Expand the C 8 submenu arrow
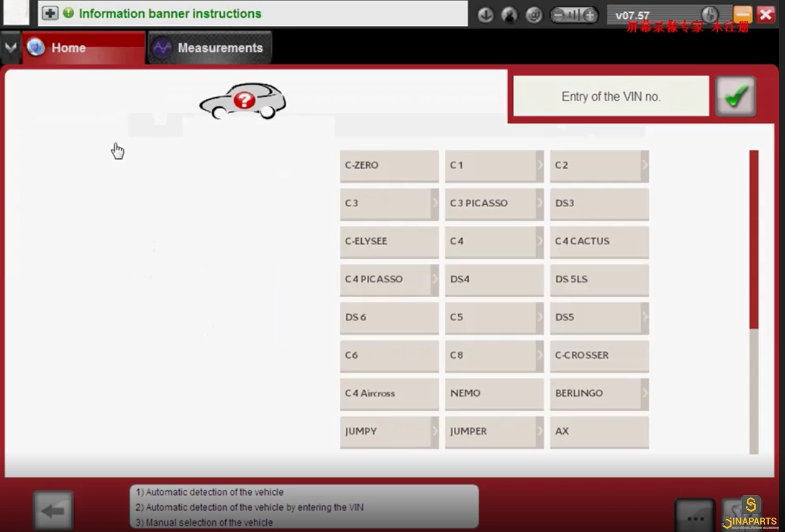 540,356
